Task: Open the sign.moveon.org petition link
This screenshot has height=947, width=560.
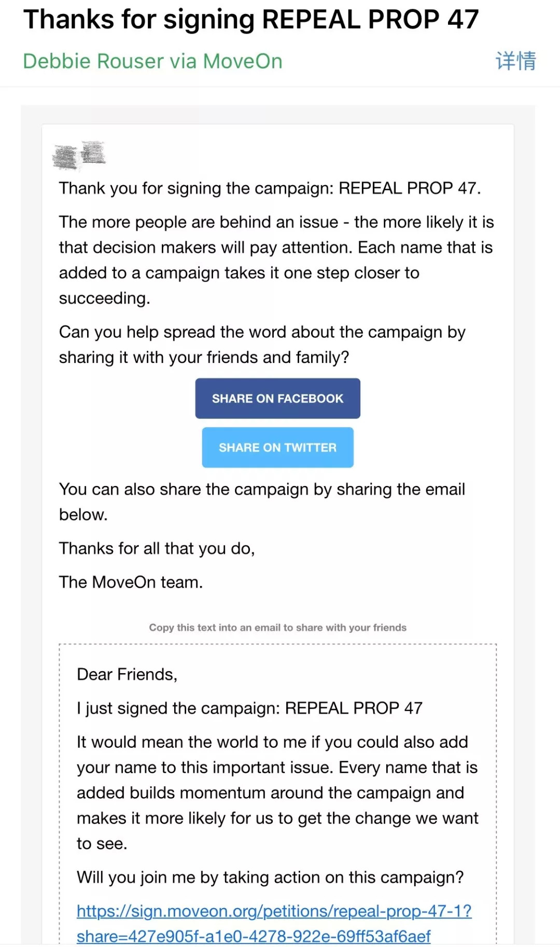Action: tap(274, 911)
